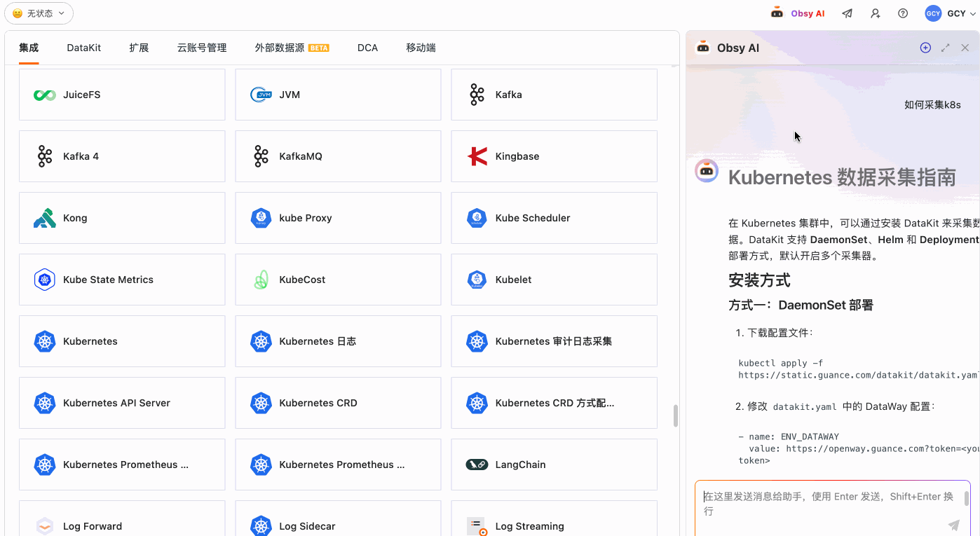Click the Kube Scheduler icon
Screen dimensions: 980x536
tap(477, 218)
